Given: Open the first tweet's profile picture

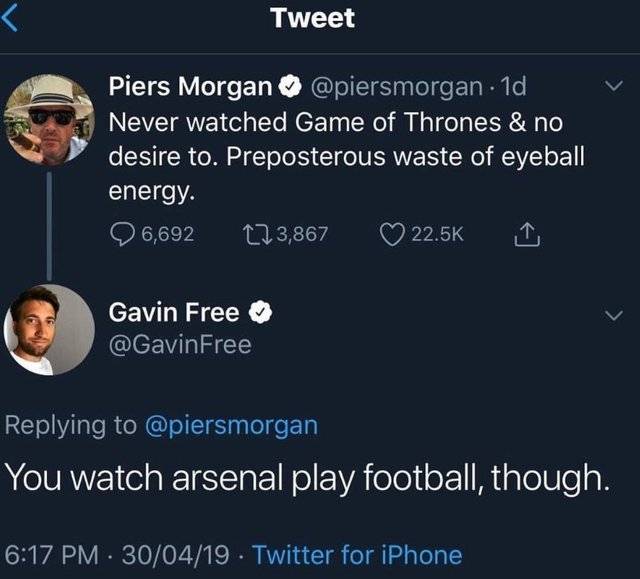Looking at the screenshot, I should click(48, 120).
